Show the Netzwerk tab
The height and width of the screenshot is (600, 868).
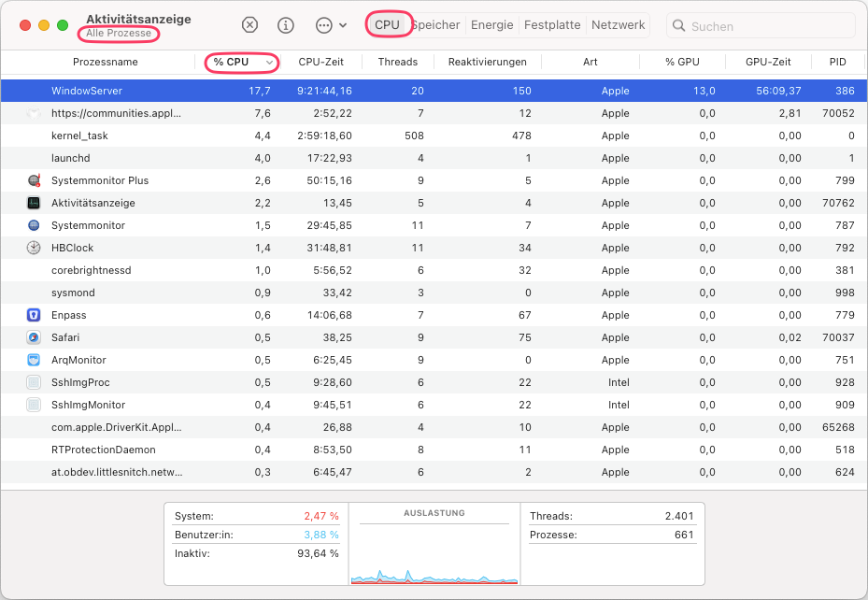coord(618,25)
